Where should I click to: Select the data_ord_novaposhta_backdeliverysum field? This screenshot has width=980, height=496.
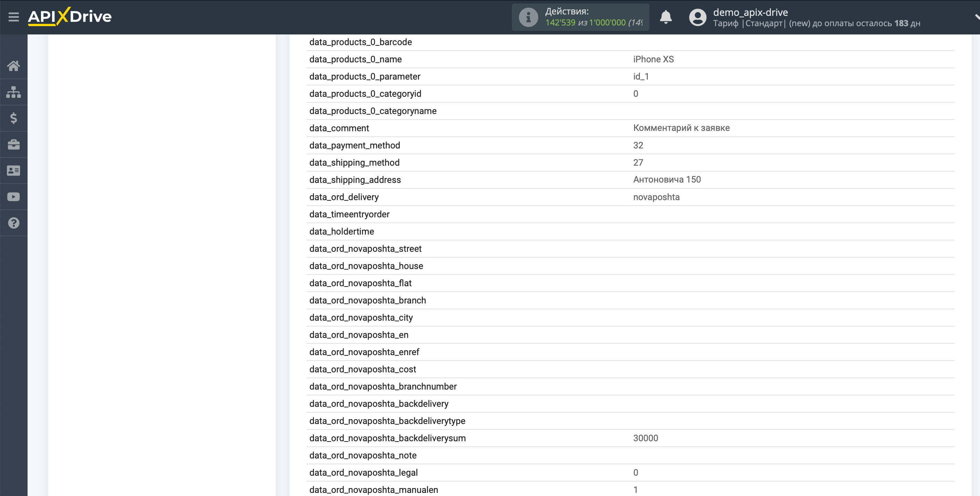387,438
